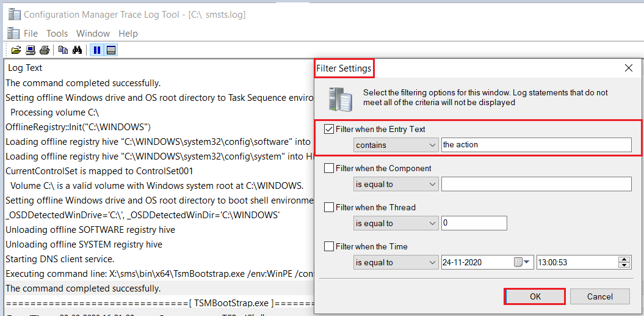The image size is (644, 316).
Task: Open the Window menu
Action: pos(93,34)
